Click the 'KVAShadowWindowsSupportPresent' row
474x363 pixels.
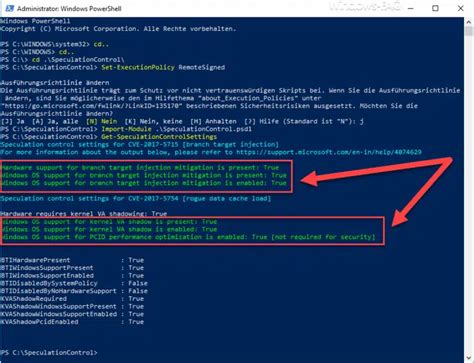72,306
